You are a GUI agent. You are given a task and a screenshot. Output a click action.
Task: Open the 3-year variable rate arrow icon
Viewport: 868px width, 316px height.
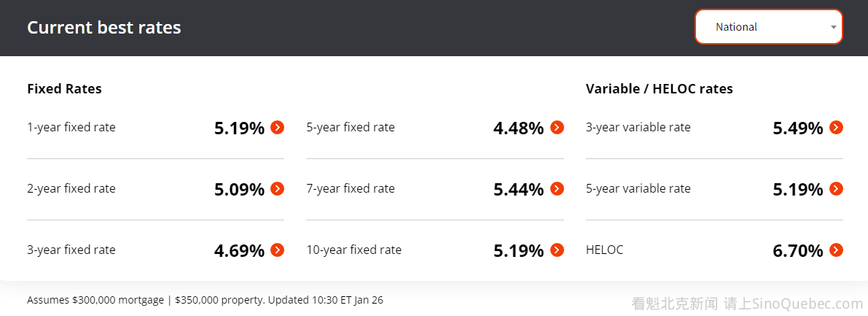836,128
